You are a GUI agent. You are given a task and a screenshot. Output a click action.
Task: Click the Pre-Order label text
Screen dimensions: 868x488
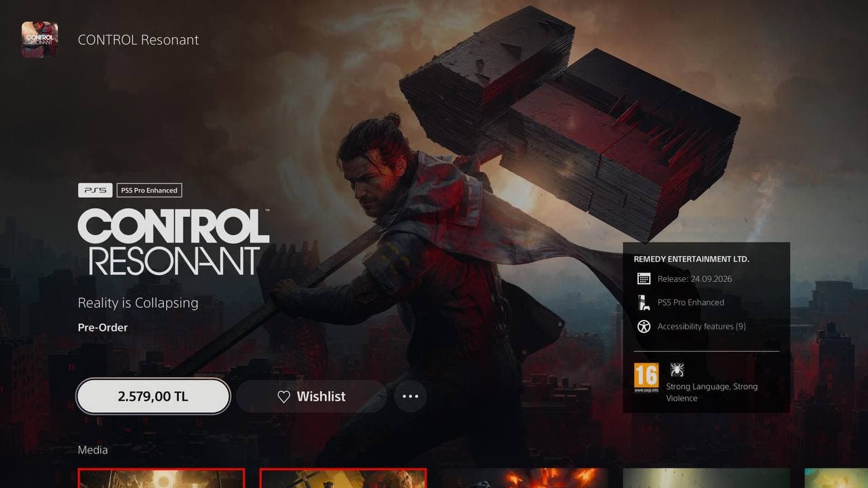[103, 327]
